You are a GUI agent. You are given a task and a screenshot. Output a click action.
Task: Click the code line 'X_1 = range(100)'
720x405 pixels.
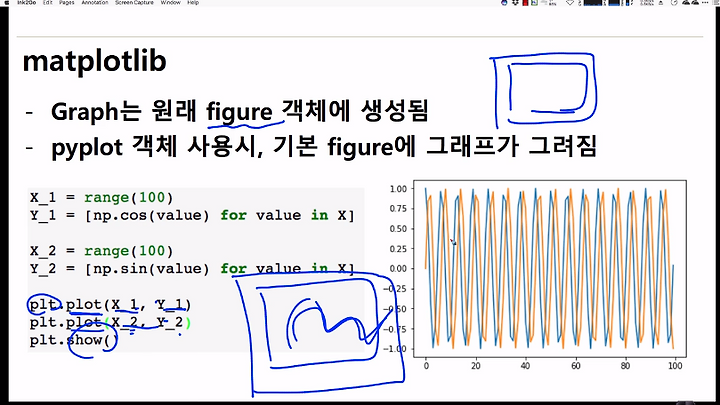point(101,197)
